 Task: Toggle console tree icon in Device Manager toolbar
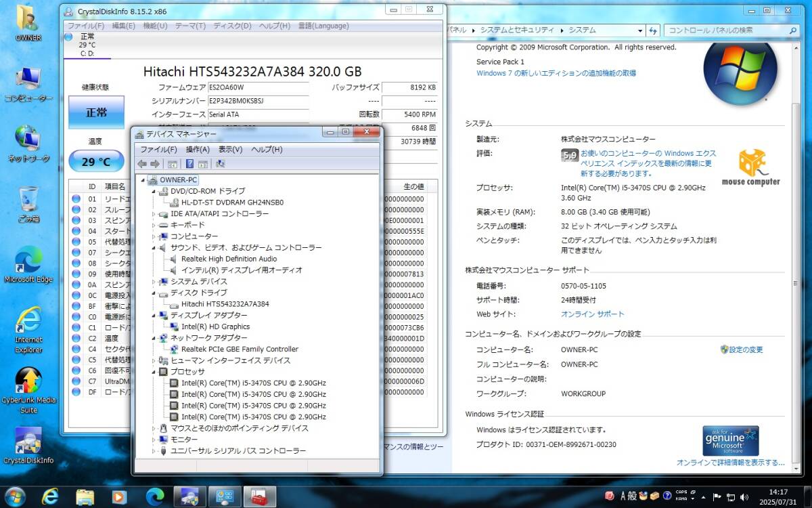[173, 164]
